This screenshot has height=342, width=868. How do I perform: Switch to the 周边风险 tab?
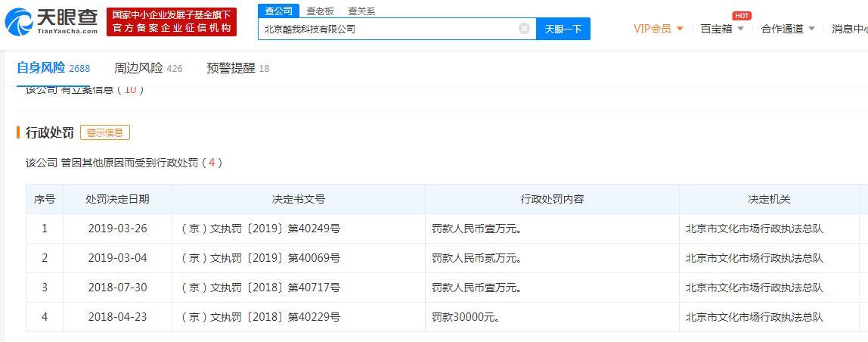(147, 68)
